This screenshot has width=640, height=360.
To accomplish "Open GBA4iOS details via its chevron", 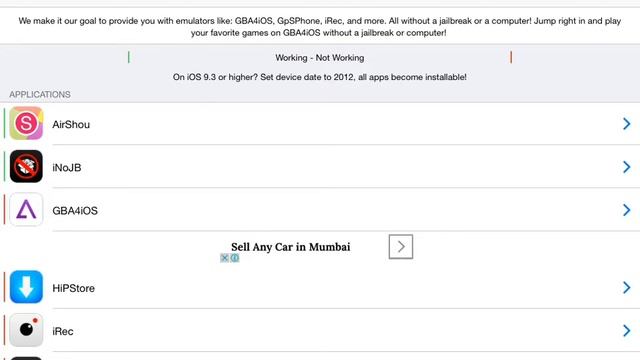I will (x=627, y=210).
